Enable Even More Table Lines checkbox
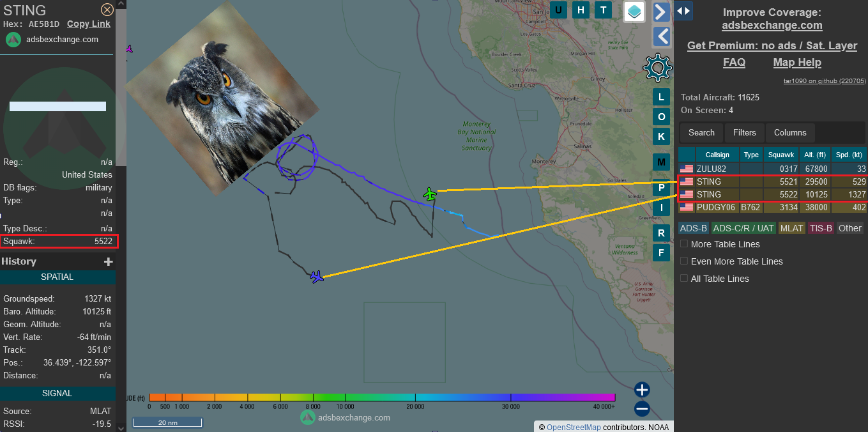Viewport: 868px width, 432px height. (x=684, y=261)
